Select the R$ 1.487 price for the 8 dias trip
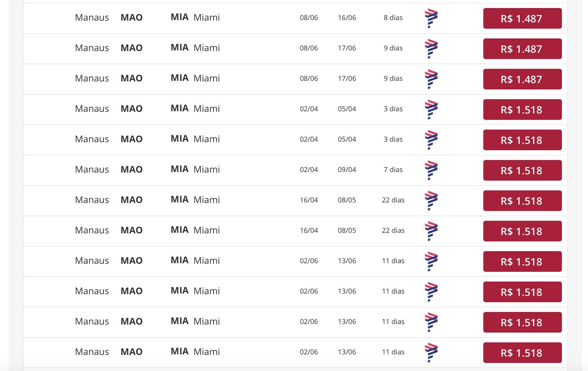This screenshot has height=371, width=588. pyautogui.click(x=522, y=18)
